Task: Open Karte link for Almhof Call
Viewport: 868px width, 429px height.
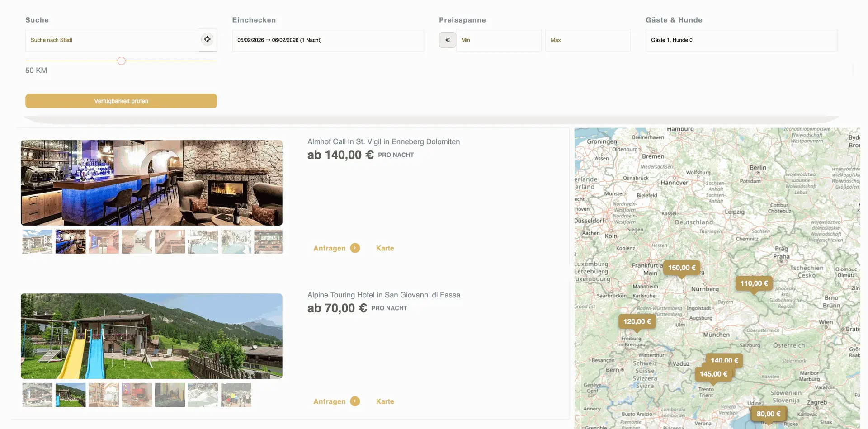Action: click(385, 248)
